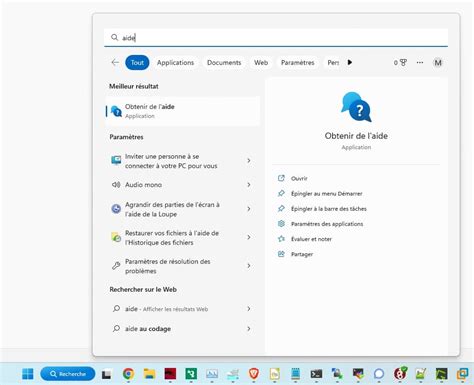Screen dimensions: 474x385
Task: Click the back arrow beside Tout
Action: pos(115,62)
